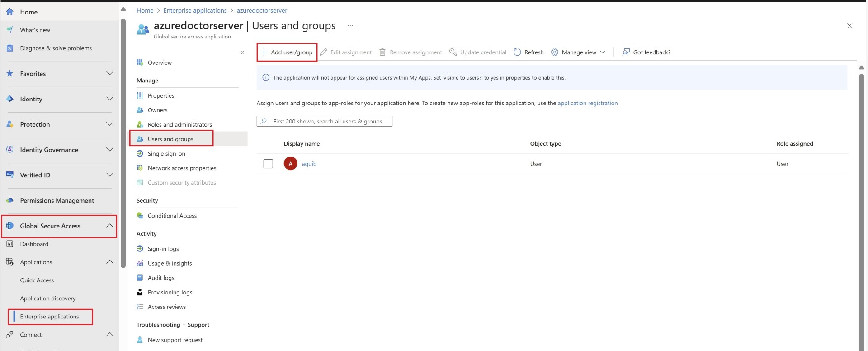The height and width of the screenshot is (351, 868).
Task: Click the New support request icon
Action: click(140, 340)
